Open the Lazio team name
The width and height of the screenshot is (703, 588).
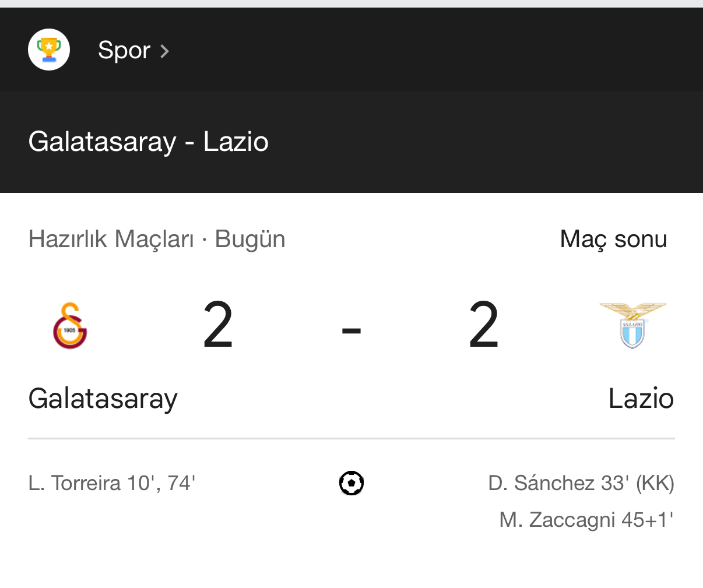point(641,399)
